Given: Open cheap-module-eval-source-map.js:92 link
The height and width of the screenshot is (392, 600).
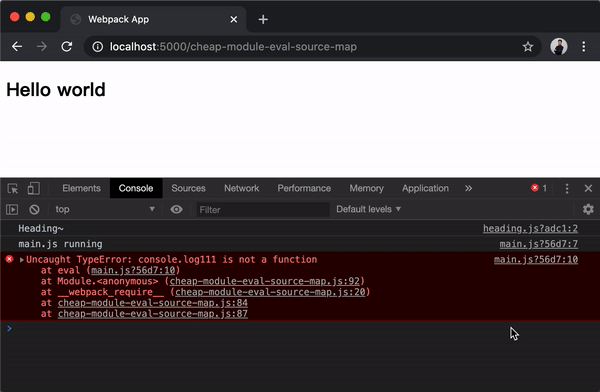Looking at the screenshot, I should click(265, 281).
